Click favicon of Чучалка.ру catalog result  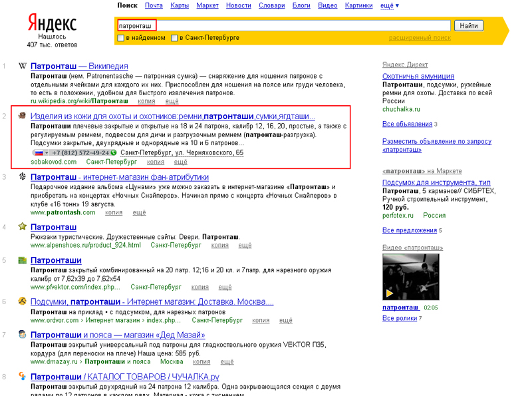(23, 376)
